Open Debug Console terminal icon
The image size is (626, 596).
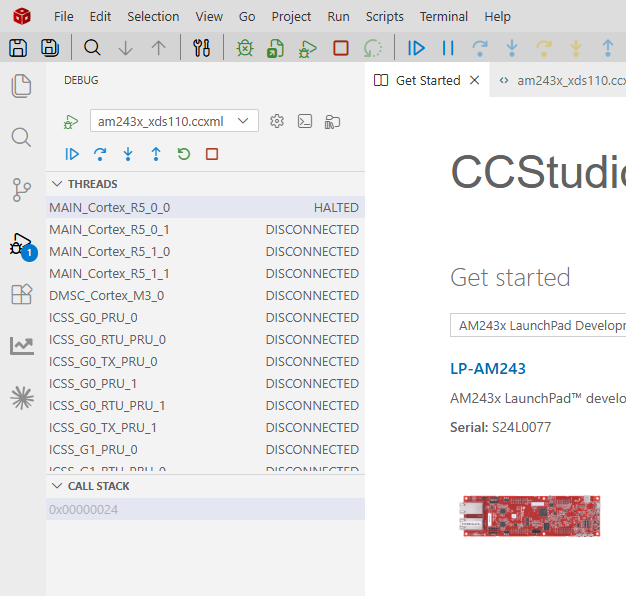pyautogui.click(x=305, y=121)
